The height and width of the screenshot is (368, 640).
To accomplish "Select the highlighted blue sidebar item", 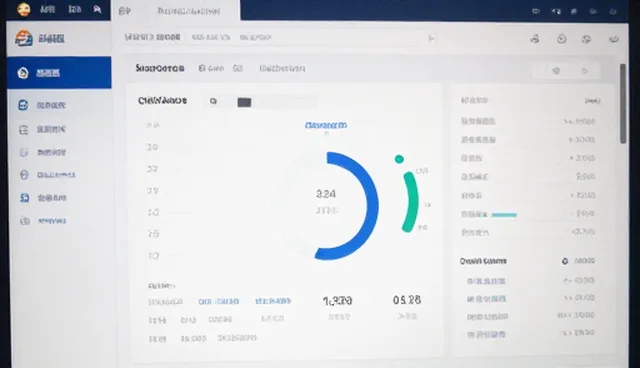I will click(59, 73).
